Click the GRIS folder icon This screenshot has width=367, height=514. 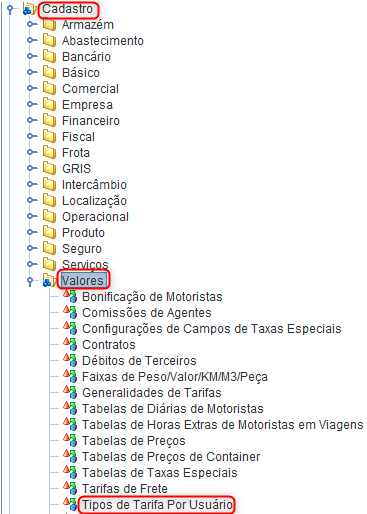(49, 168)
